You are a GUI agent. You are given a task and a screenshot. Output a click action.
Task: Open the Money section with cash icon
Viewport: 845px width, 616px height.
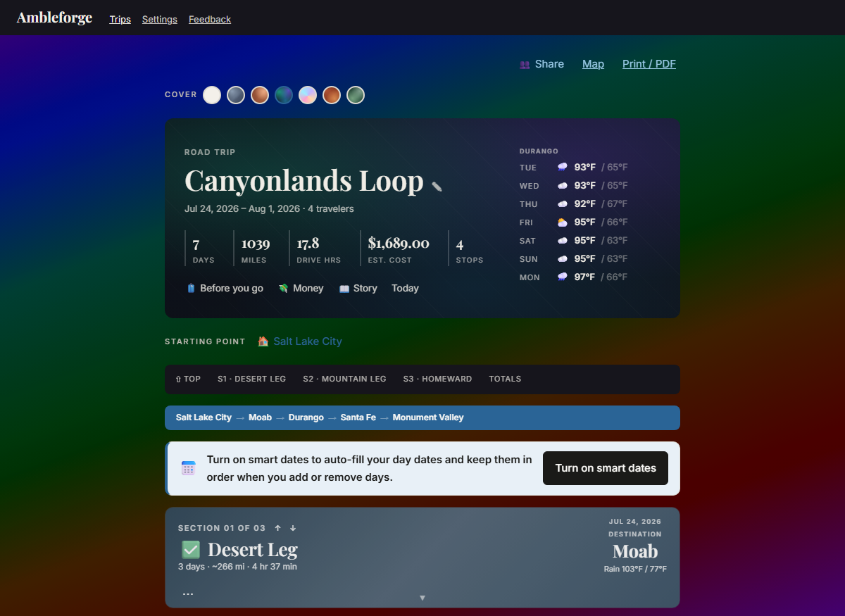pos(301,288)
